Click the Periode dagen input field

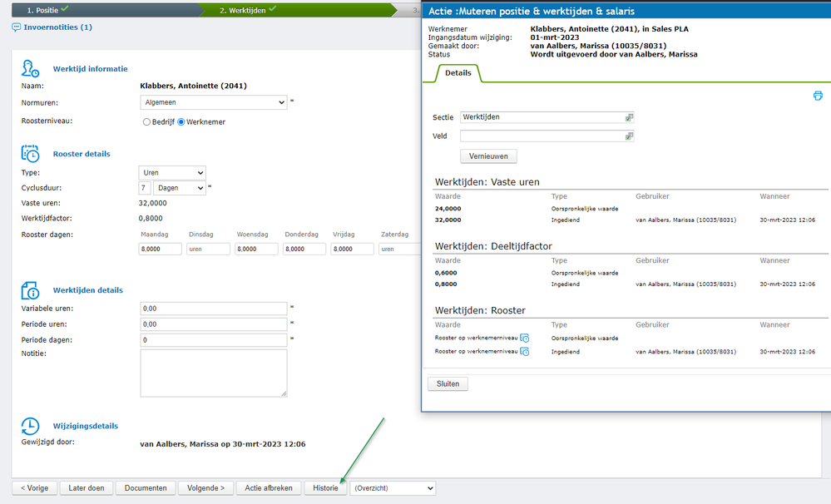[214, 340]
